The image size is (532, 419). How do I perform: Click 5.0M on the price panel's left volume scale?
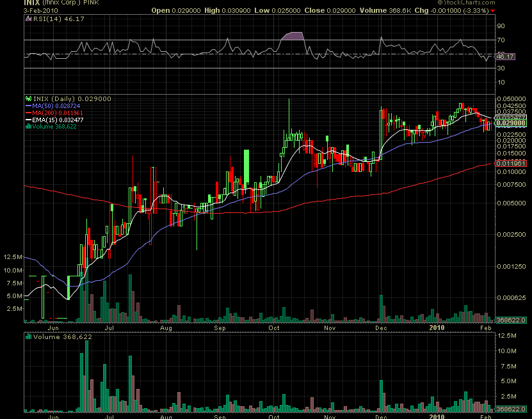point(15,296)
